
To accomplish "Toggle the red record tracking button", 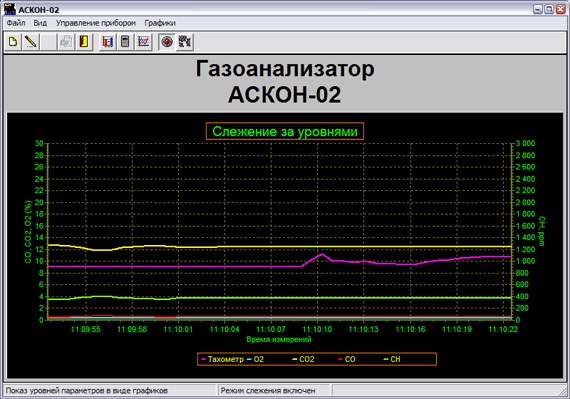I will pyautogui.click(x=167, y=42).
